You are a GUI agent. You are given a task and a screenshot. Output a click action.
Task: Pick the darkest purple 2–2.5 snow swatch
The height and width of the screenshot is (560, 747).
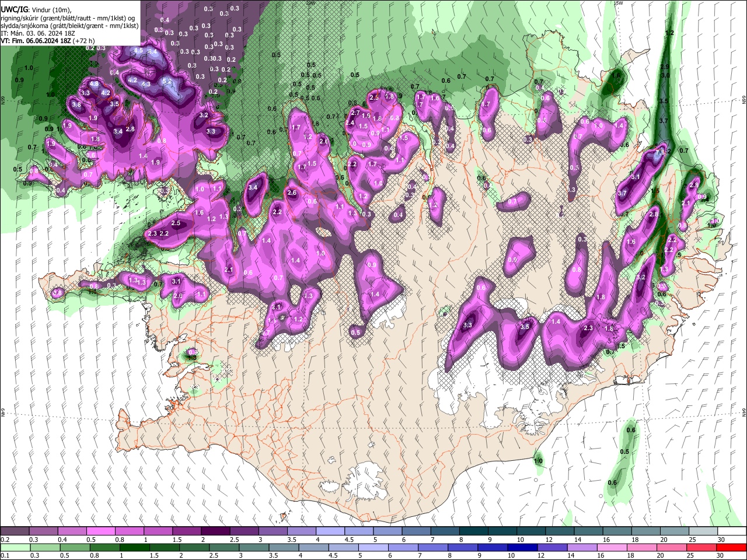coord(215,531)
